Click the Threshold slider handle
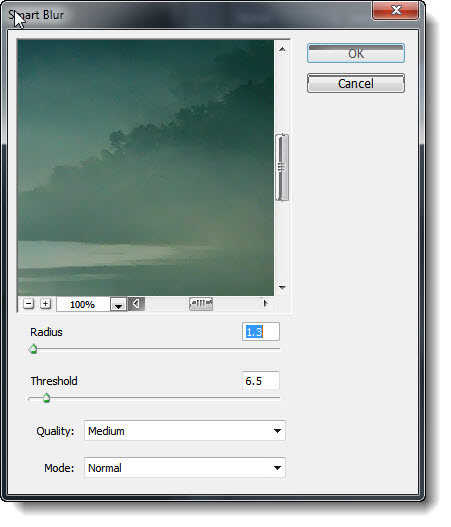This screenshot has height=527, width=451. (47, 398)
